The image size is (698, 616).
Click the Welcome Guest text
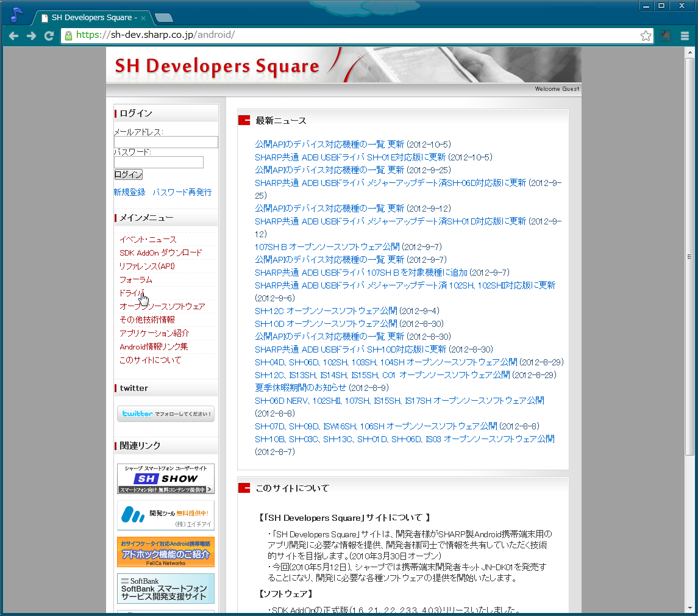pos(557,89)
